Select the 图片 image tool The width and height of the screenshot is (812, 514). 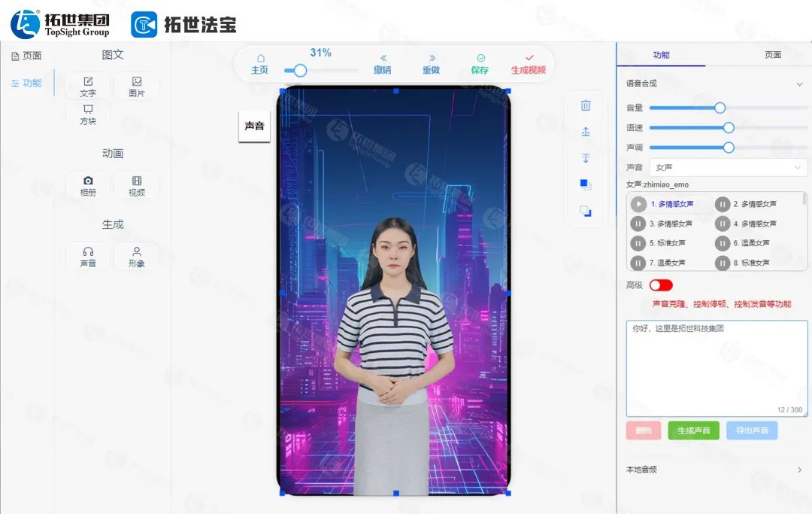click(137, 87)
